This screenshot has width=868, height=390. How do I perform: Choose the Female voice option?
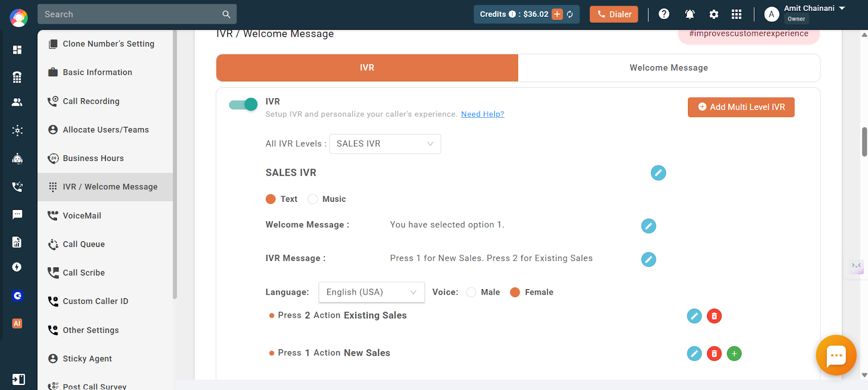tap(515, 292)
